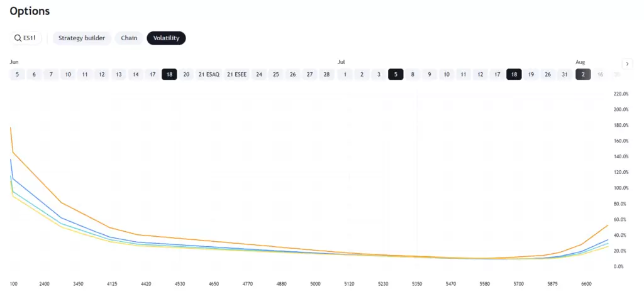Click the search magnifier icon

(18, 38)
